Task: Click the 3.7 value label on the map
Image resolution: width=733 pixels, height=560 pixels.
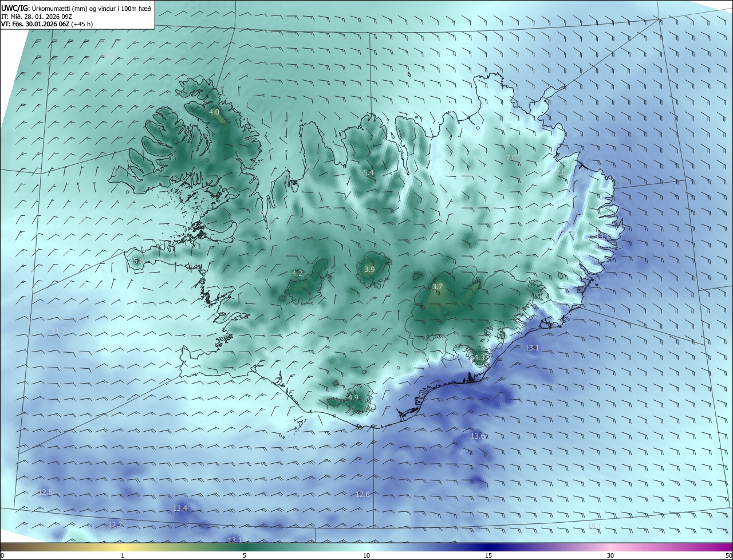Action: (x=438, y=286)
